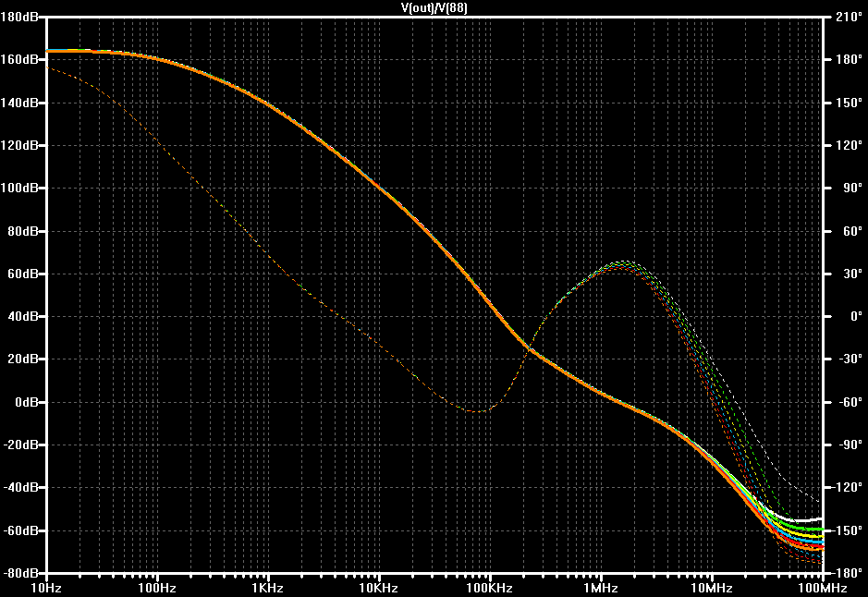Click the V(out)/V(88) trace label

434,7
